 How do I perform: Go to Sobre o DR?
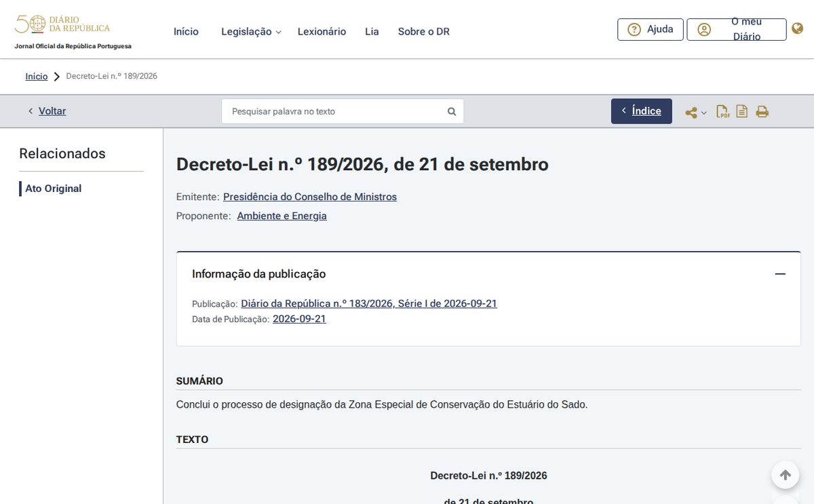pos(423,31)
